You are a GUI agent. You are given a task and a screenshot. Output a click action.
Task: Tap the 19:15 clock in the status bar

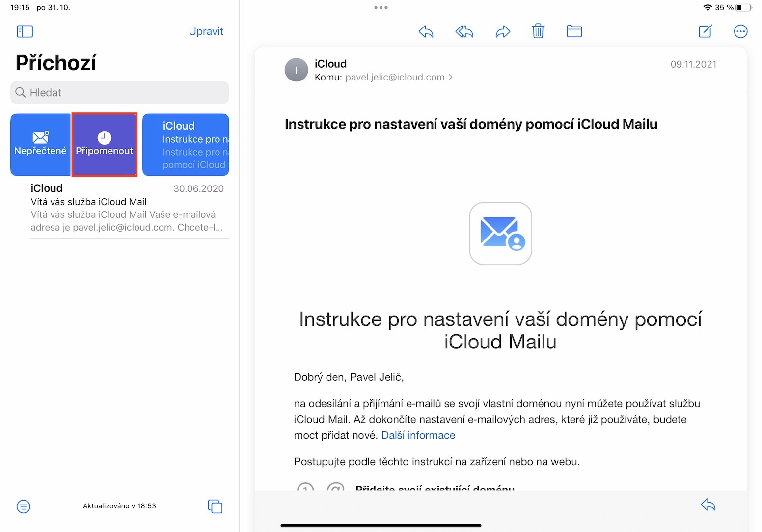[x=20, y=7]
